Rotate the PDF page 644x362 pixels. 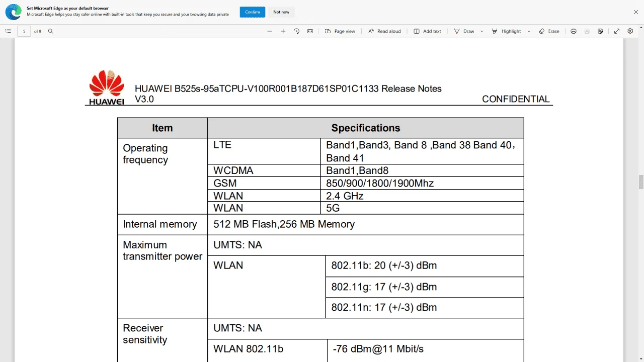click(x=297, y=31)
